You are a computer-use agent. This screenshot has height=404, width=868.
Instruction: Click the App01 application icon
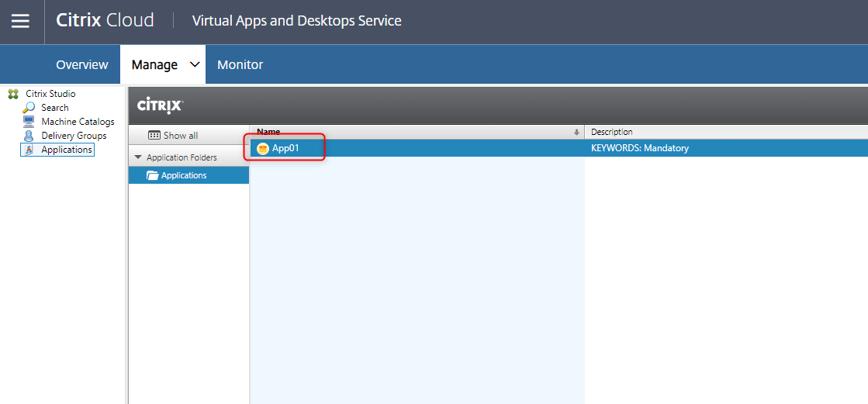(264, 148)
